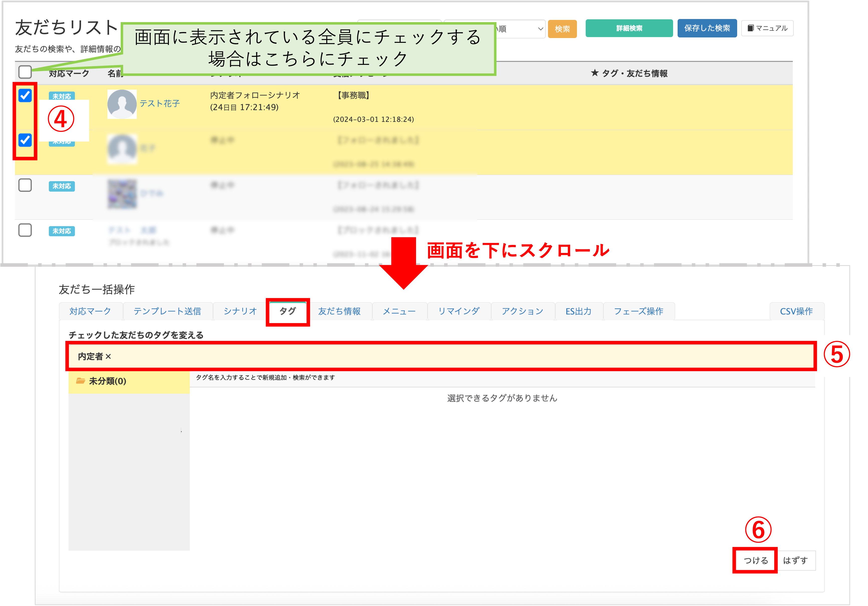The width and height of the screenshot is (868, 606).
Task: Check the fourth friend row checkbox
Action: pyautogui.click(x=25, y=230)
